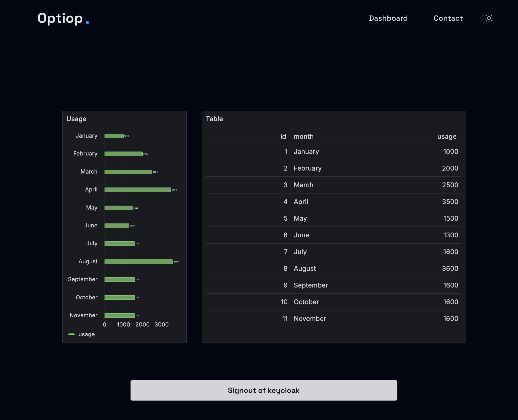Click the id column header
Screen dimensions: 518x420
click(x=283, y=136)
